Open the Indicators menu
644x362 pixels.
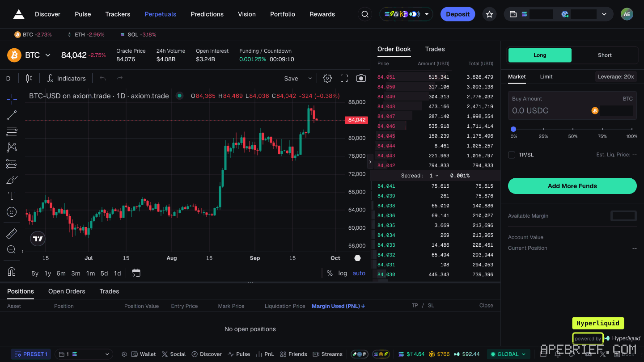pos(66,78)
